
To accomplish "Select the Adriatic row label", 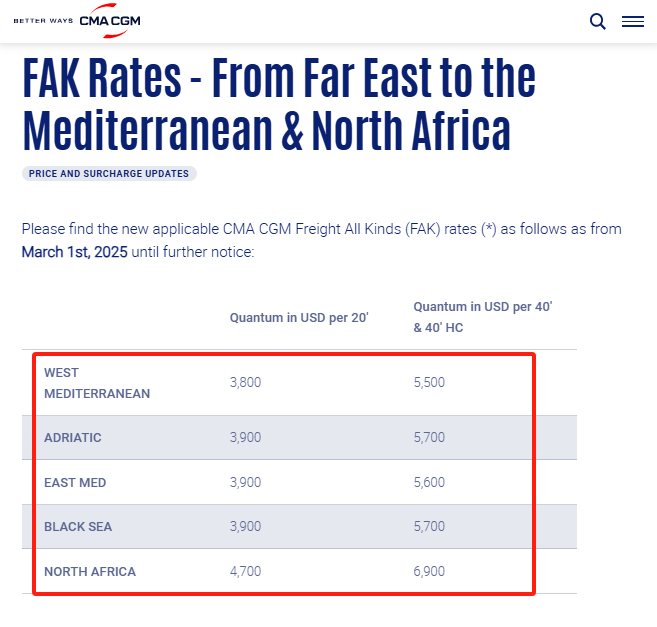I will pyautogui.click(x=73, y=438).
